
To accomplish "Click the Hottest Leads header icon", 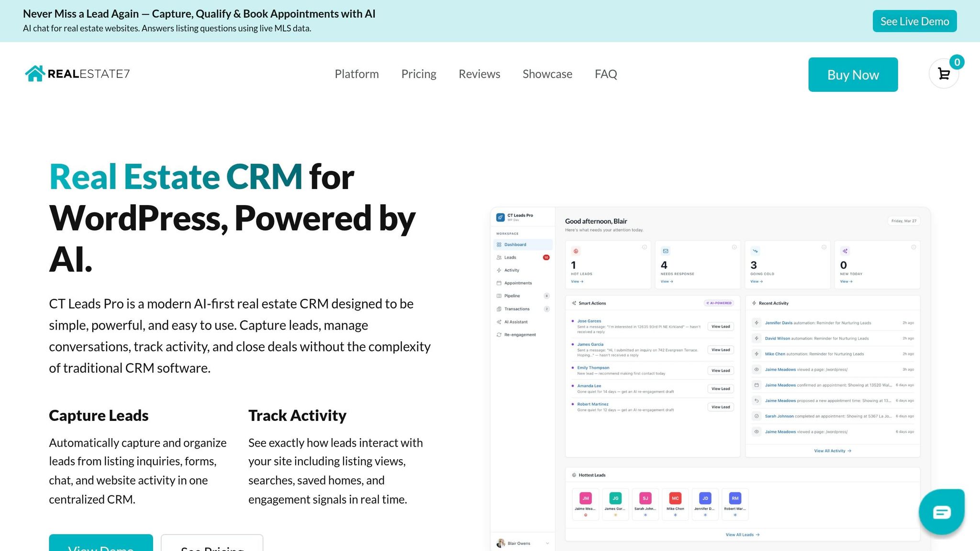I will point(574,475).
